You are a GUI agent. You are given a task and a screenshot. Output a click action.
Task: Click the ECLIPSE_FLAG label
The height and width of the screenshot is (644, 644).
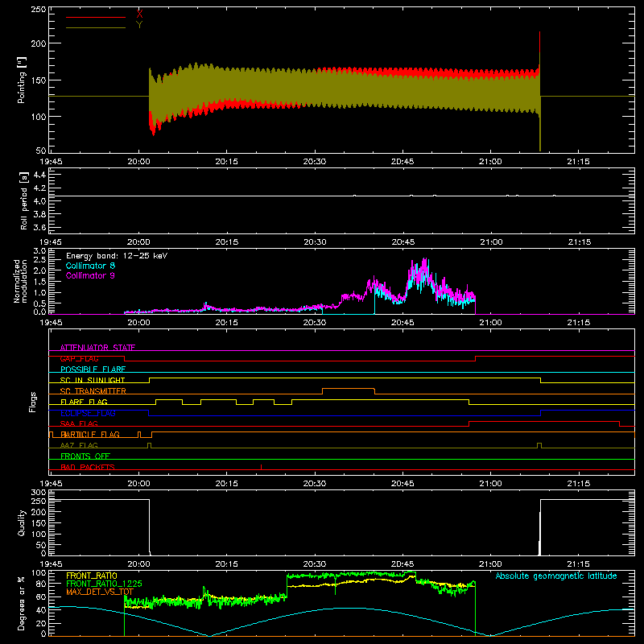pos(88,413)
